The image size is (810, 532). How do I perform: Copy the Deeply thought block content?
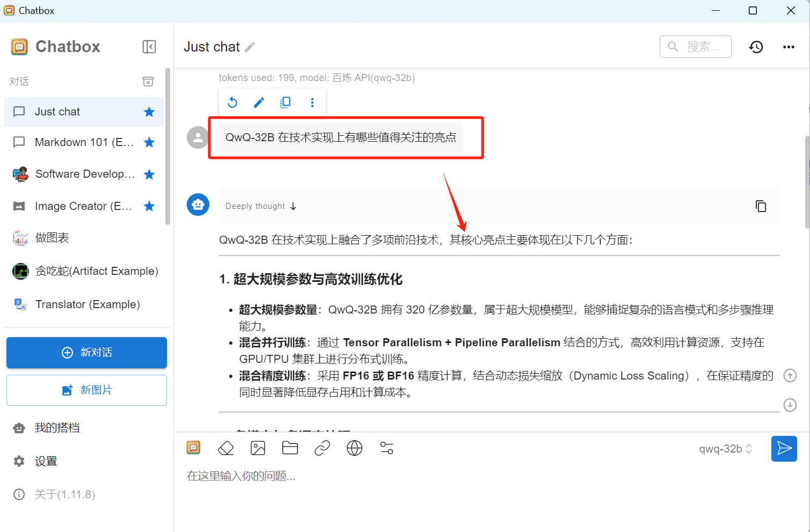click(761, 206)
